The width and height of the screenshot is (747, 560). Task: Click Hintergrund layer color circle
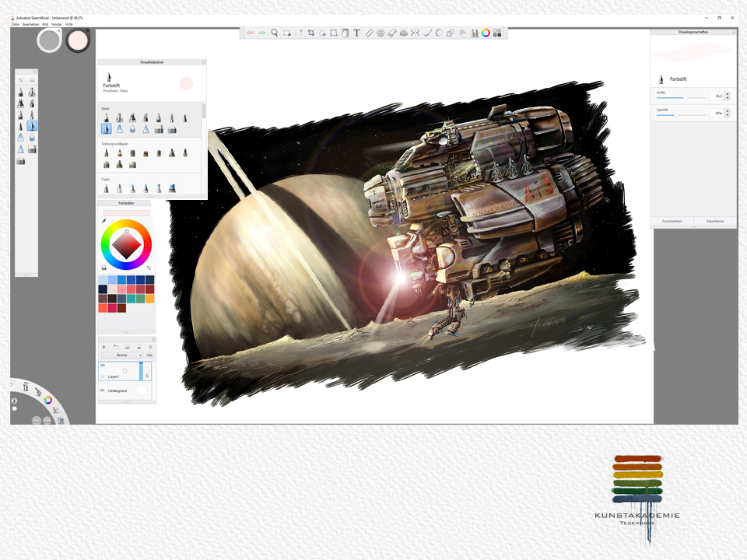click(x=141, y=390)
